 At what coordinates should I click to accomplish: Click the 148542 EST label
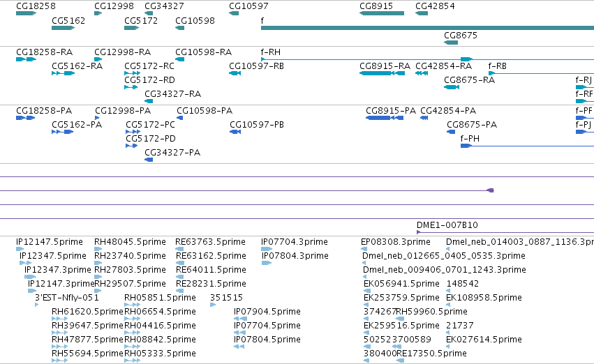pyautogui.click(x=463, y=283)
